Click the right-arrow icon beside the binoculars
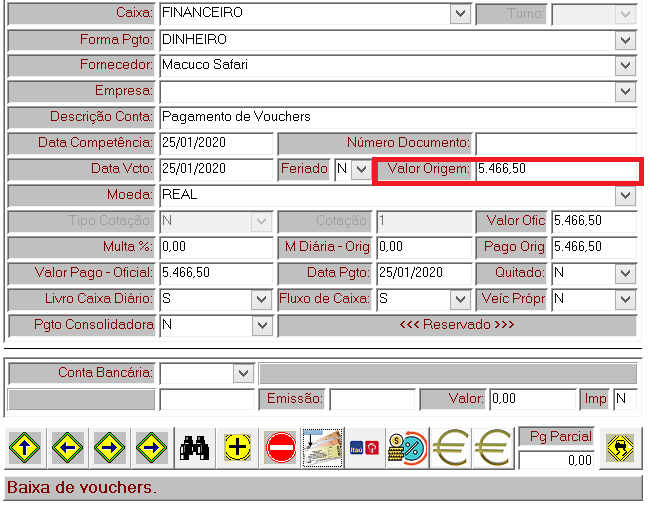The image size is (660, 510). (x=151, y=448)
